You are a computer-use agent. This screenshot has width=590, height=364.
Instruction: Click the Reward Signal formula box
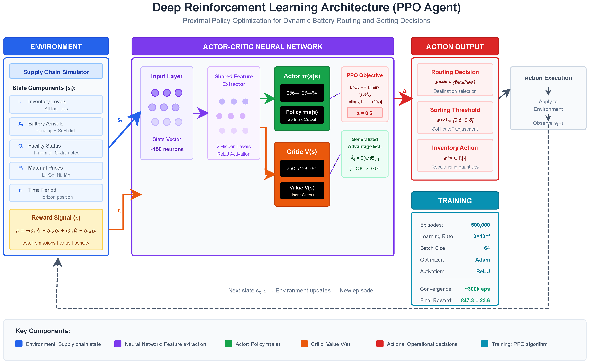point(56,229)
